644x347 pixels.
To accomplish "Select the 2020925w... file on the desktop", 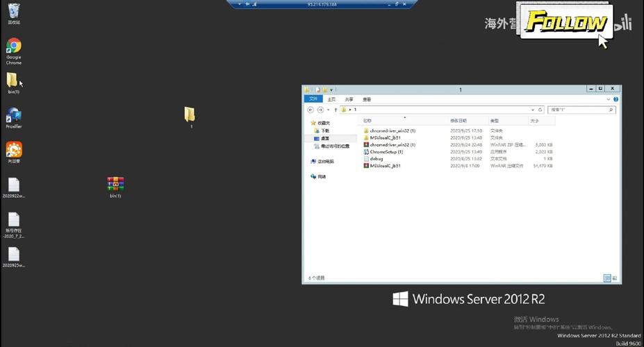I will (14, 257).
